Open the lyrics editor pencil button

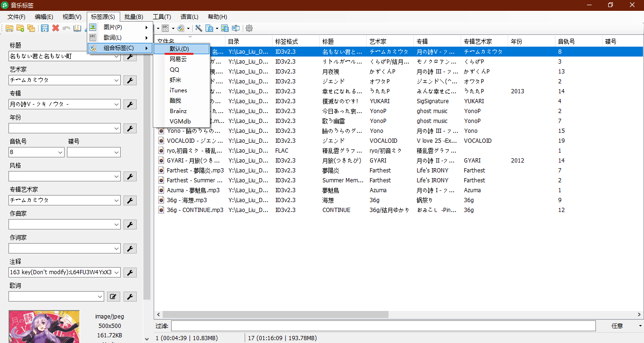(113, 296)
